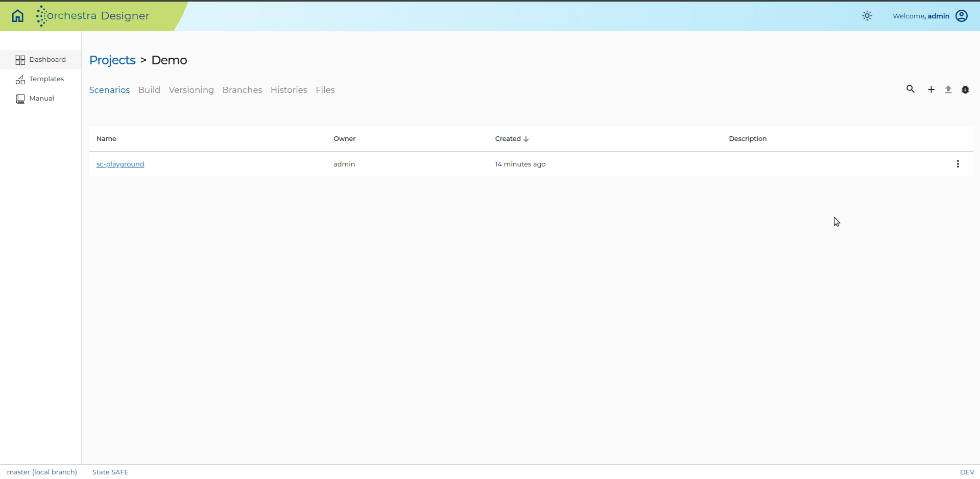Toggle the light/dark theme sun icon
This screenshot has width=980, height=479.
pyautogui.click(x=867, y=16)
